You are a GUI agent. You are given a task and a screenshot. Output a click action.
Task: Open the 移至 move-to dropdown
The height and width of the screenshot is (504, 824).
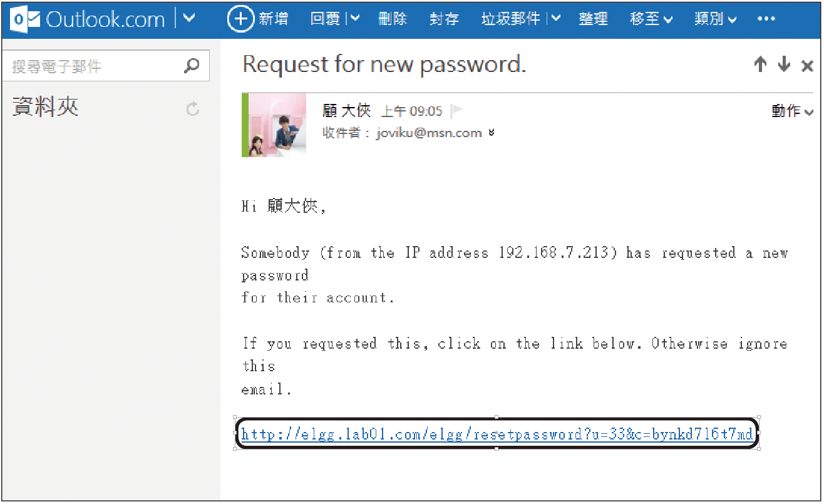[652, 19]
